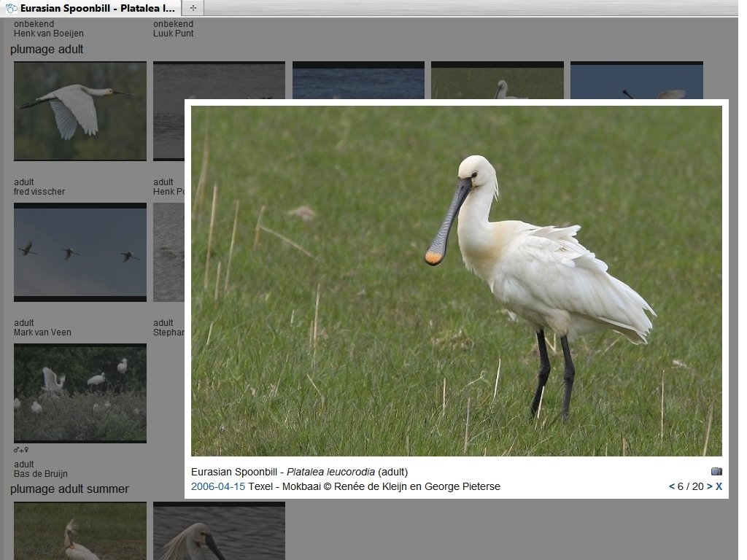Open Mark van Veen's three flying birds thumbnail
This screenshot has width=747, height=560.
coord(80,252)
